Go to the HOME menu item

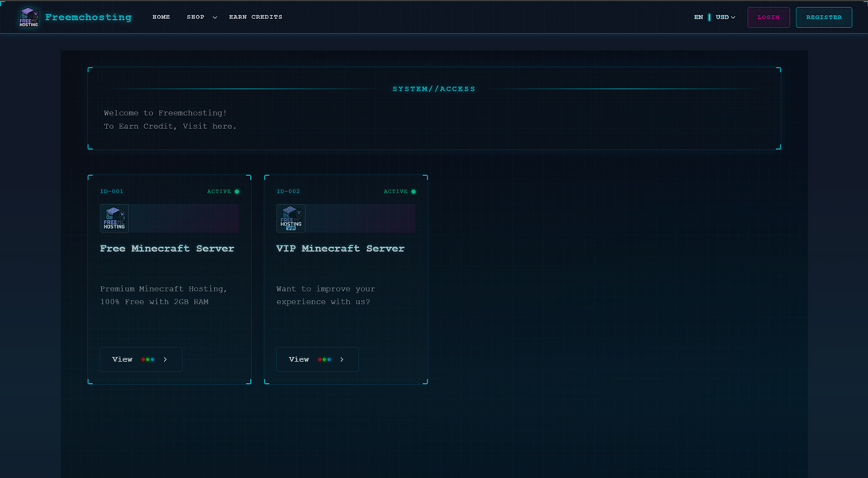pyautogui.click(x=161, y=18)
